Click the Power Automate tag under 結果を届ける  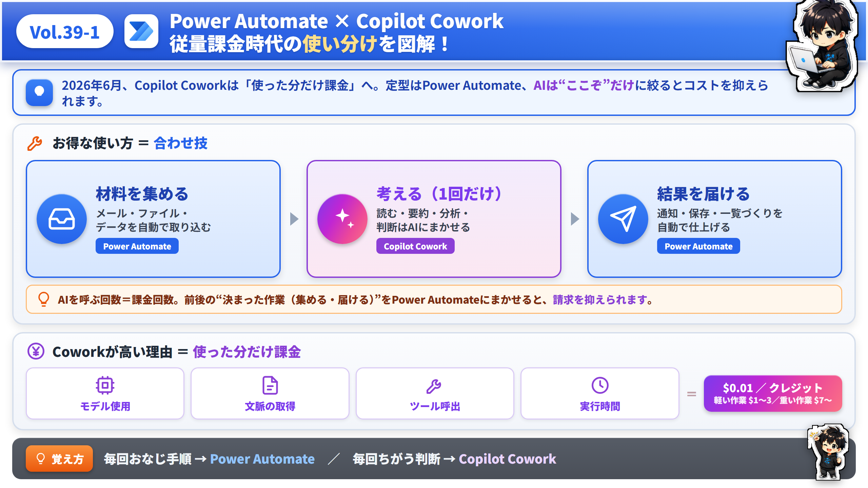click(x=698, y=246)
